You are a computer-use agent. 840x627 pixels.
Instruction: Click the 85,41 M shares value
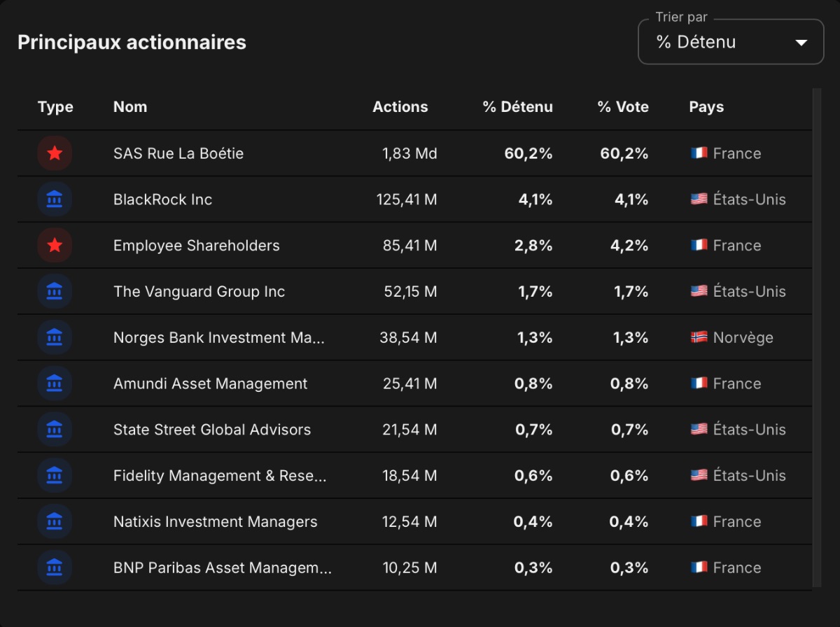[409, 246]
